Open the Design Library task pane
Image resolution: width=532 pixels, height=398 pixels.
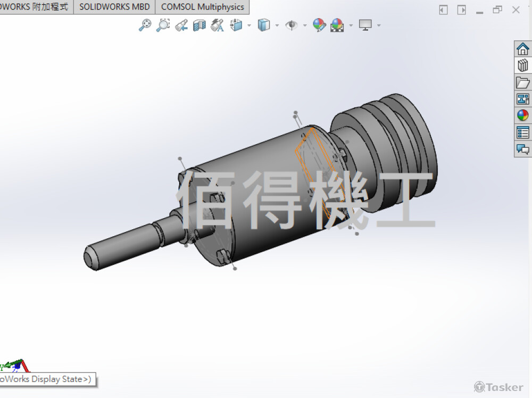point(523,65)
